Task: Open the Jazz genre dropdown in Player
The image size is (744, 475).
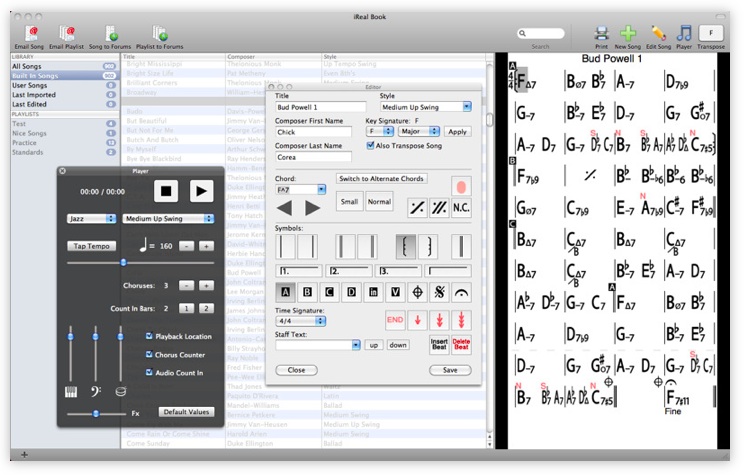Action: click(x=91, y=218)
